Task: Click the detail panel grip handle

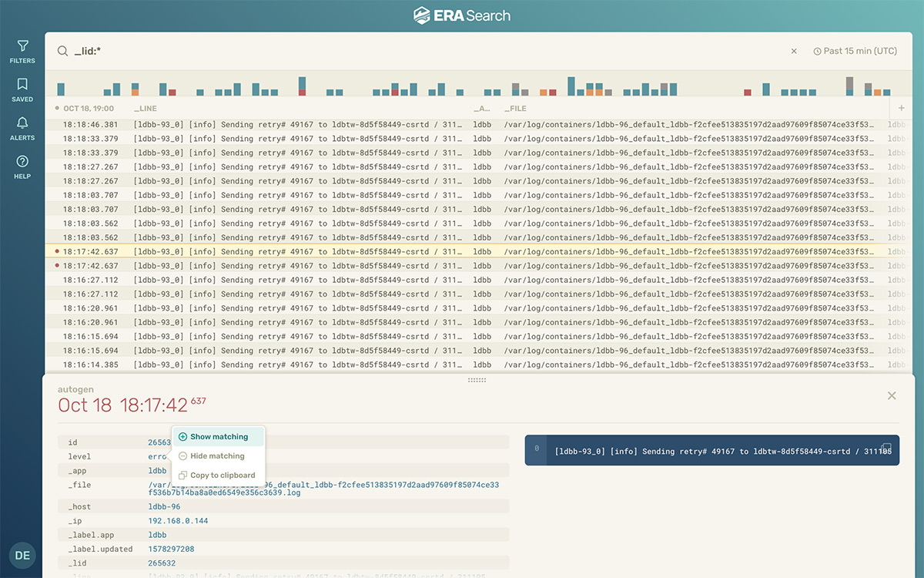Action: (477, 380)
